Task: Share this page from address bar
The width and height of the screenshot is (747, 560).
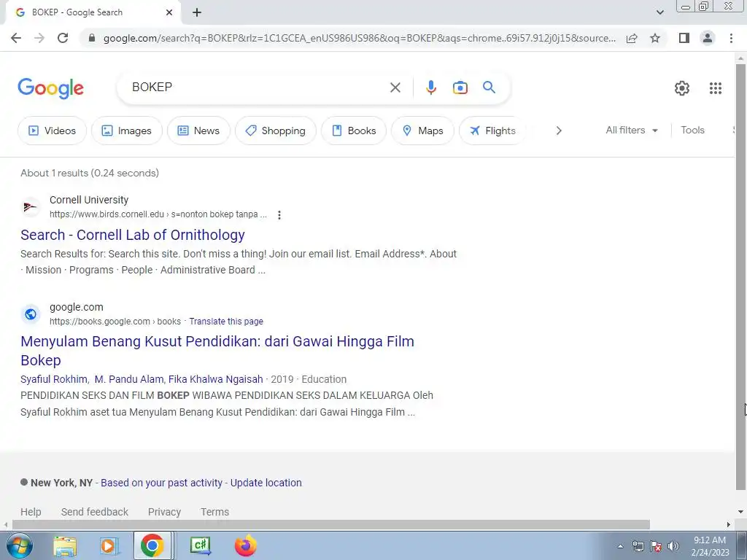Action: coord(632,38)
